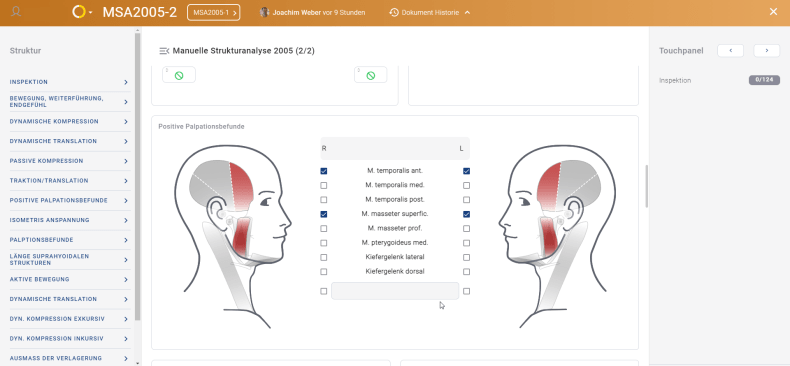Go to next Touchpanel page arrow
Viewport: 790px width, 366px height.
coord(767,50)
